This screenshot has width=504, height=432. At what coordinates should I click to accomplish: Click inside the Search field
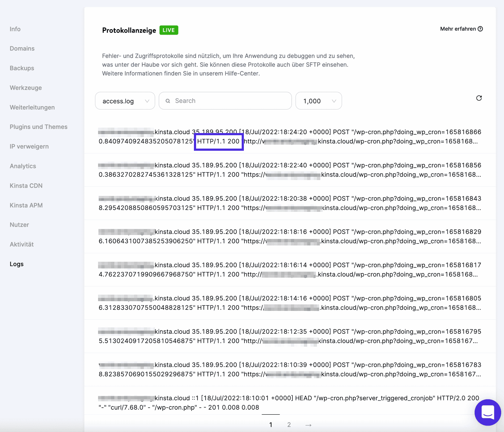225,100
